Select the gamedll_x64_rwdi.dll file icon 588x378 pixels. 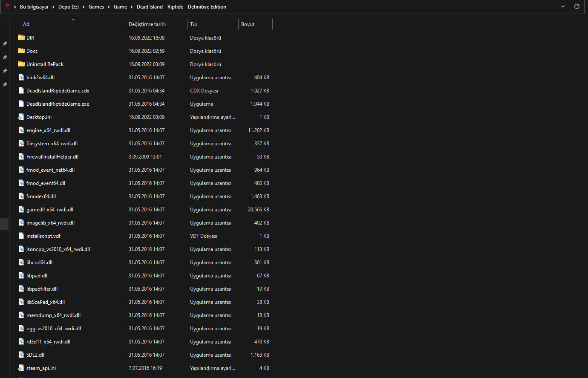coord(21,209)
